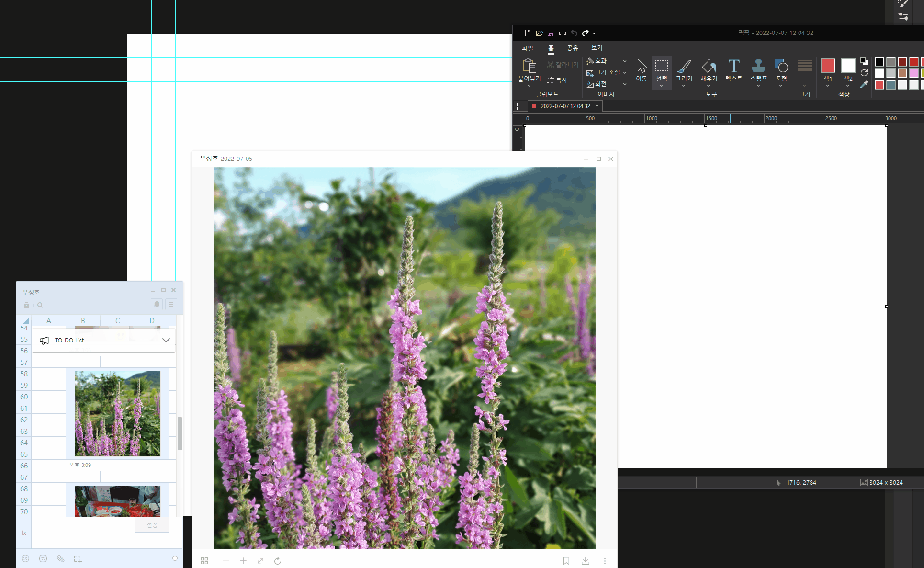Switch to the 보기 ribbon tab
The image size is (924, 568).
pos(597,48)
